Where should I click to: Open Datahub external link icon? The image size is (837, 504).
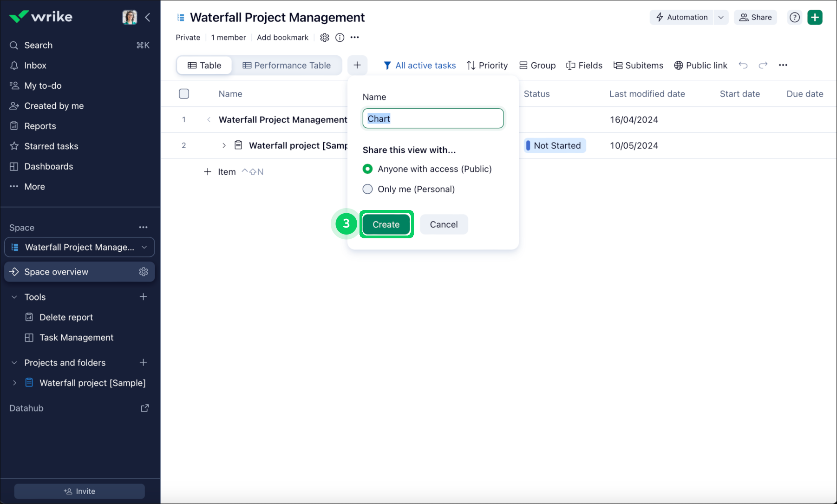coord(145,408)
